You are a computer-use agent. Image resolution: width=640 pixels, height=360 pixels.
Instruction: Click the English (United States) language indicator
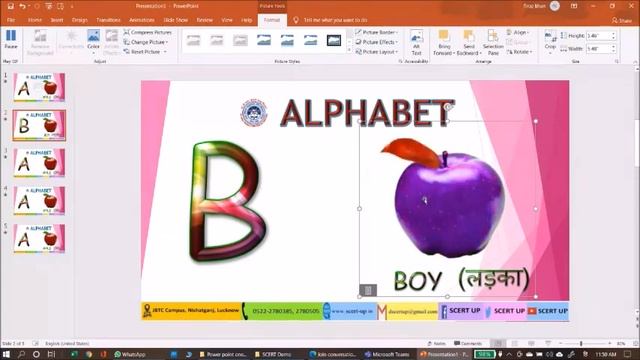pos(67,344)
